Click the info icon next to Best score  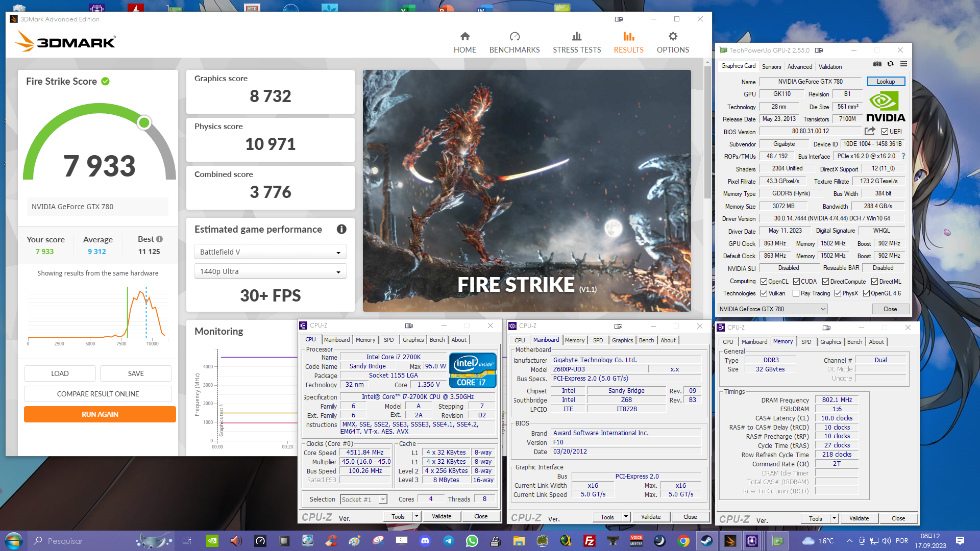pos(160,239)
